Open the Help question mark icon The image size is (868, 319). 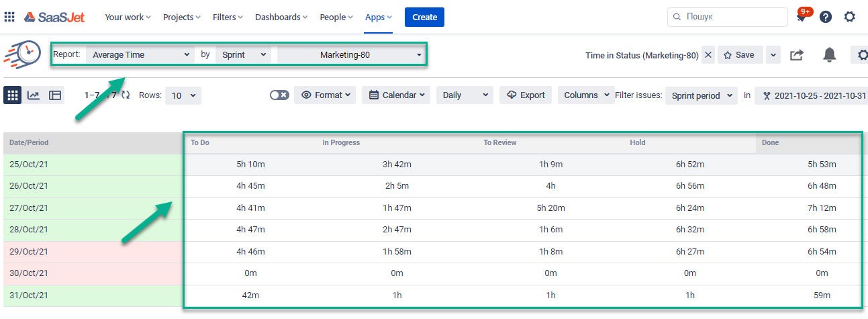[826, 17]
